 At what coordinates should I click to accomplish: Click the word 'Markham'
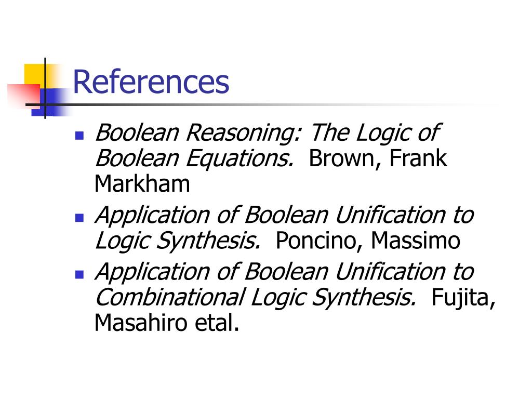[x=142, y=184]
